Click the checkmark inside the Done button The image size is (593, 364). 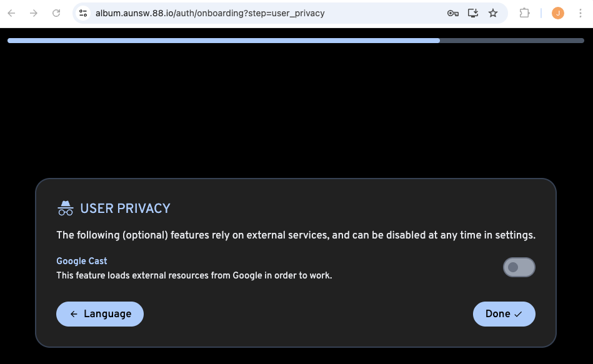519,314
